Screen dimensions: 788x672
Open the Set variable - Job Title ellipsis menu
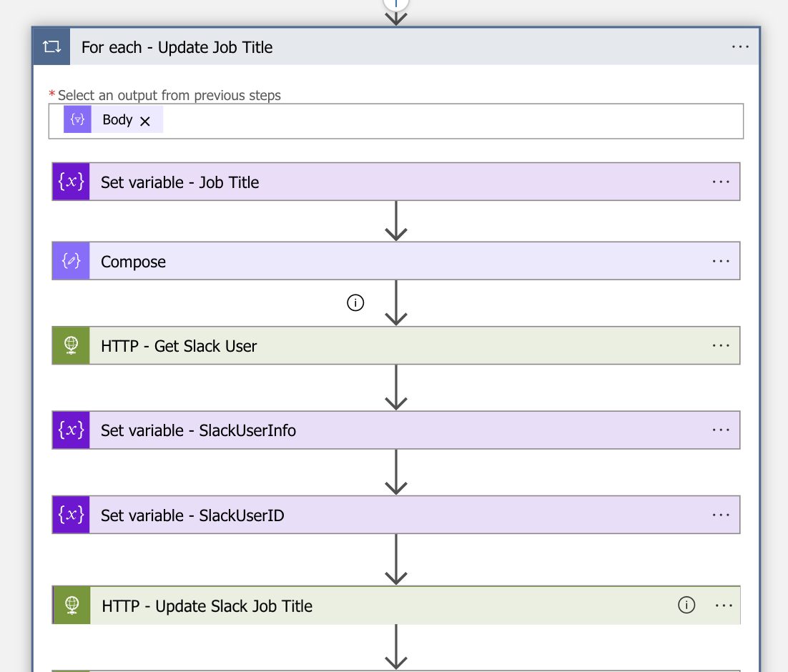pyautogui.click(x=721, y=182)
